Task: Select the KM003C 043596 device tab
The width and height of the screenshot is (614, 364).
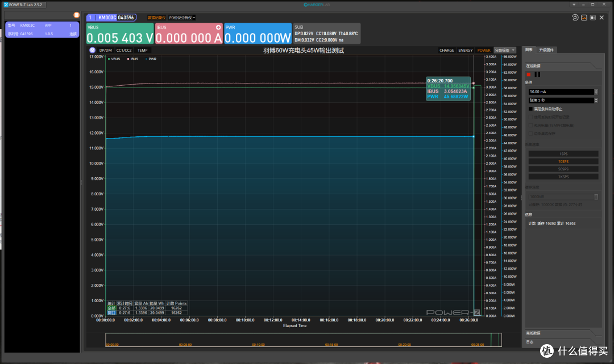Action: coord(111,18)
